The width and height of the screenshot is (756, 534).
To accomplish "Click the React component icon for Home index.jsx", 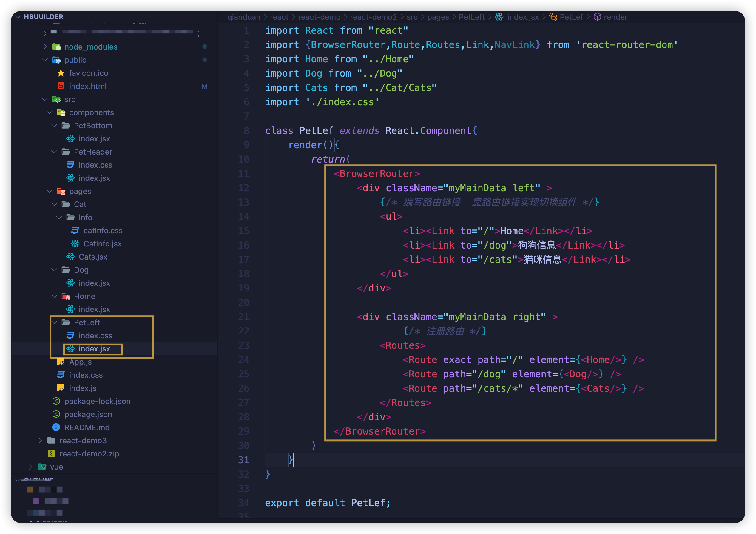I will (x=70, y=309).
